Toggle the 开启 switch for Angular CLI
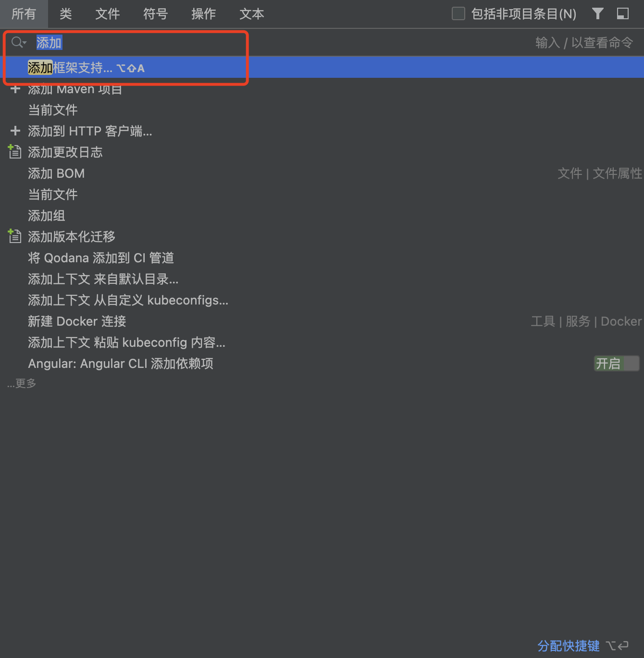Viewport: 644px width, 658px height. 617,364
